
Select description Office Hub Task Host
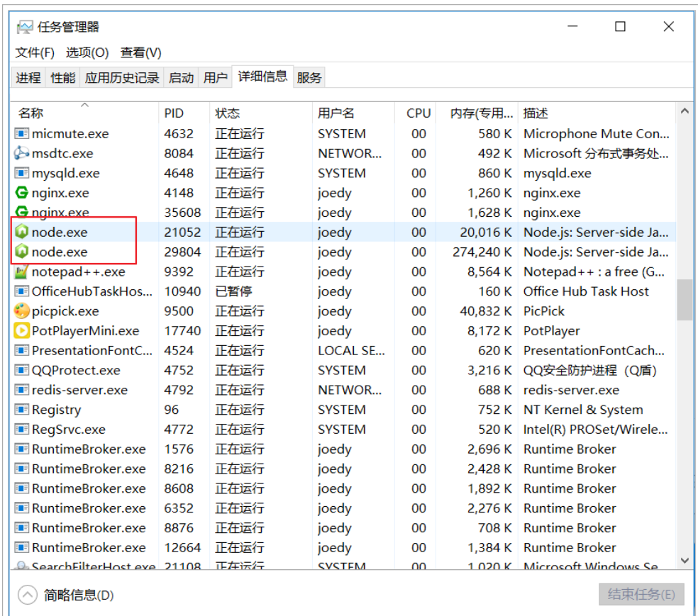tap(586, 291)
